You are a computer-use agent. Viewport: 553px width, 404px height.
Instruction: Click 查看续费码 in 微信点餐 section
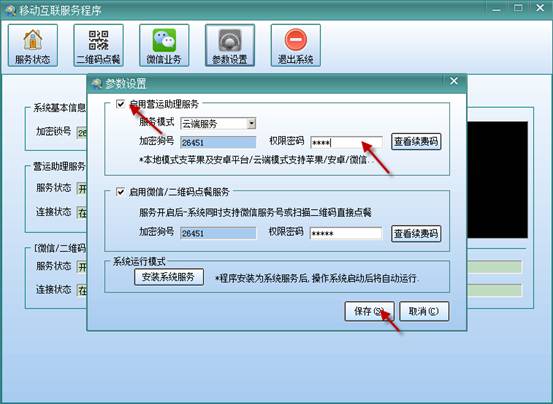pyautogui.click(x=416, y=233)
